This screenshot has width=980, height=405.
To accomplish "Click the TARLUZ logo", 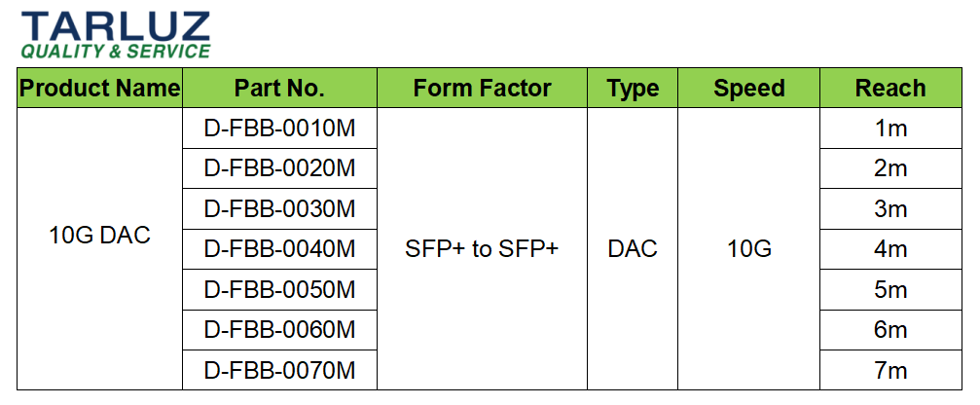I will click(x=115, y=25).
